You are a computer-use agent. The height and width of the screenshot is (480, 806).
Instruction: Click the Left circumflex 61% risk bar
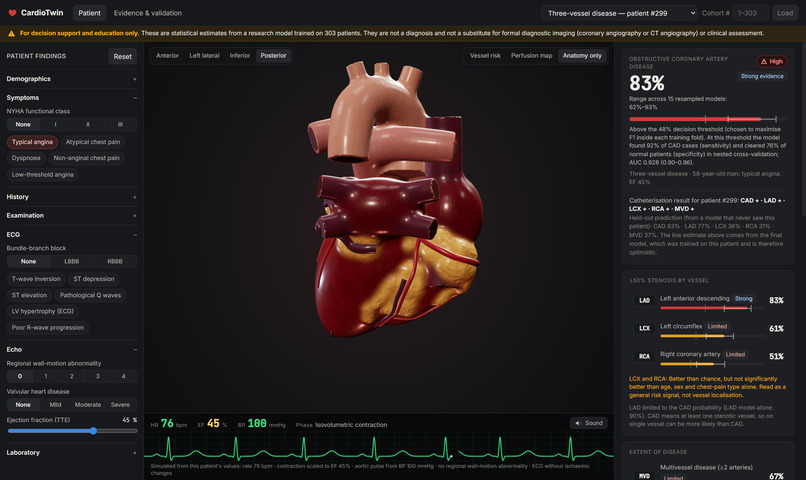tap(711, 336)
